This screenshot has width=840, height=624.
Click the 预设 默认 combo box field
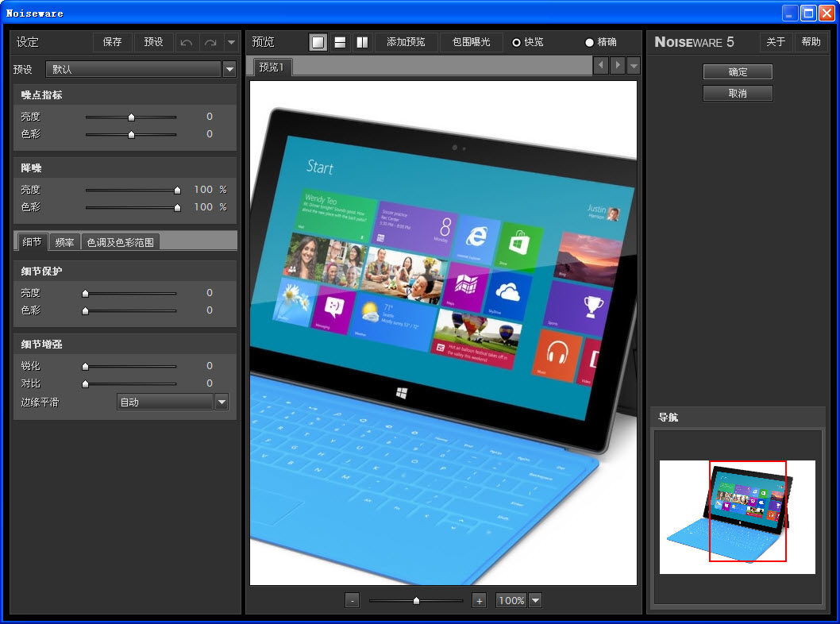[133, 69]
